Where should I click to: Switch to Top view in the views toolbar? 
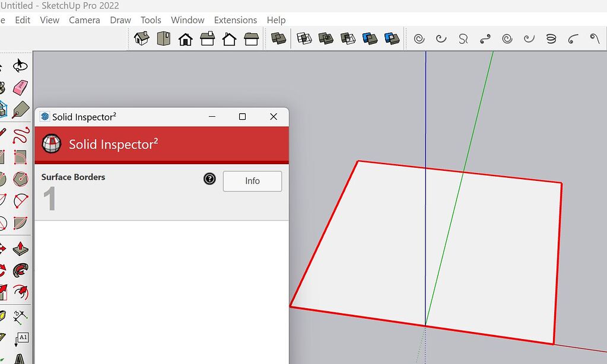coord(163,38)
